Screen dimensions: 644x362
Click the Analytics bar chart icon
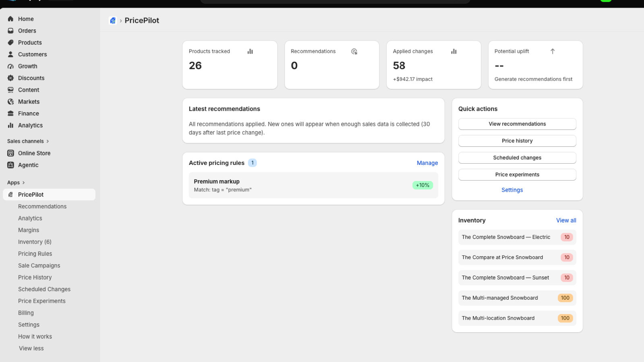tap(10, 125)
